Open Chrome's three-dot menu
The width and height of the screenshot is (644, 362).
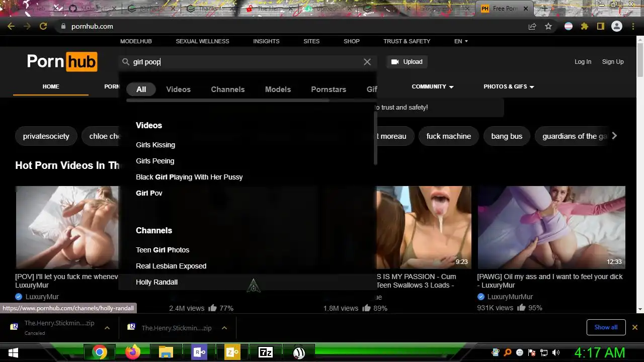click(x=633, y=26)
